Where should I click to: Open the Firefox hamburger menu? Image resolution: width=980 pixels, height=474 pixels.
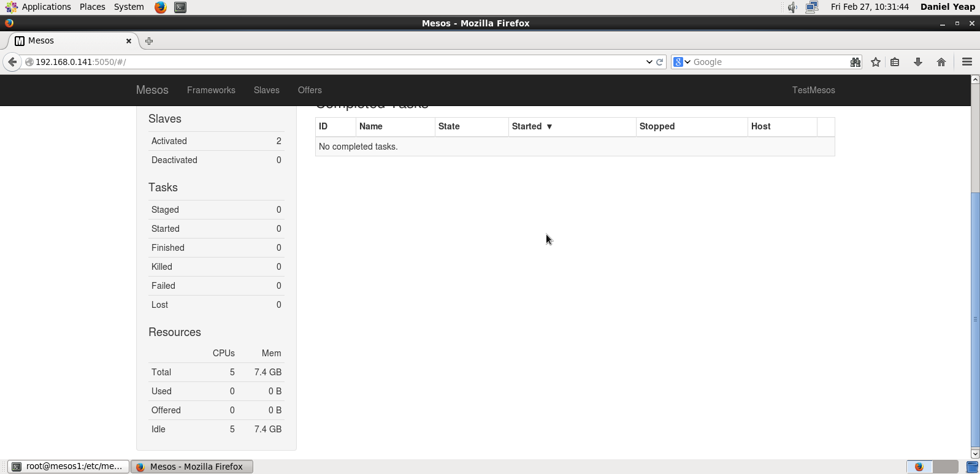tap(967, 62)
